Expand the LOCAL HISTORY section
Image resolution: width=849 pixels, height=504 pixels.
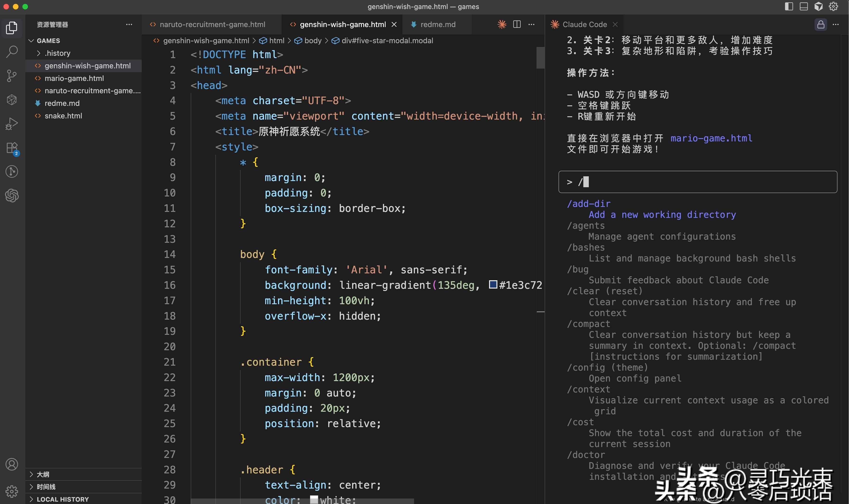click(x=62, y=499)
